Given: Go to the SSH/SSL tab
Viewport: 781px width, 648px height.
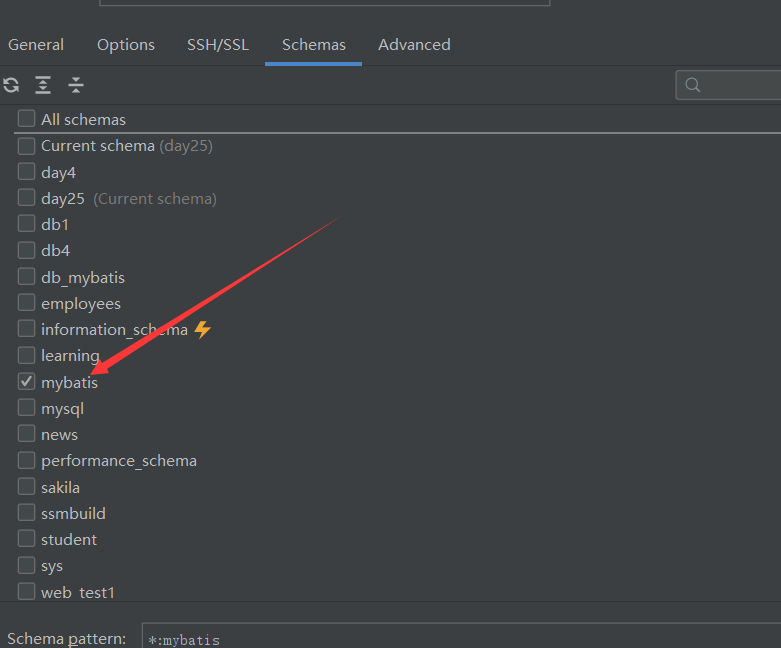Looking at the screenshot, I should [x=218, y=45].
